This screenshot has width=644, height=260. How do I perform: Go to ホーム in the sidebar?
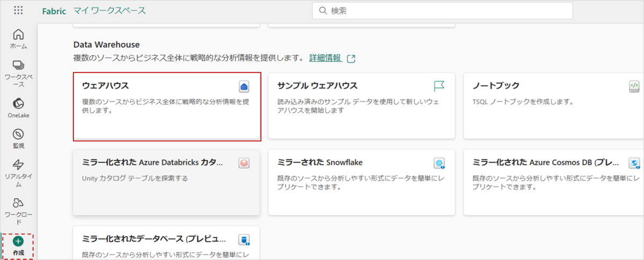pos(18,39)
